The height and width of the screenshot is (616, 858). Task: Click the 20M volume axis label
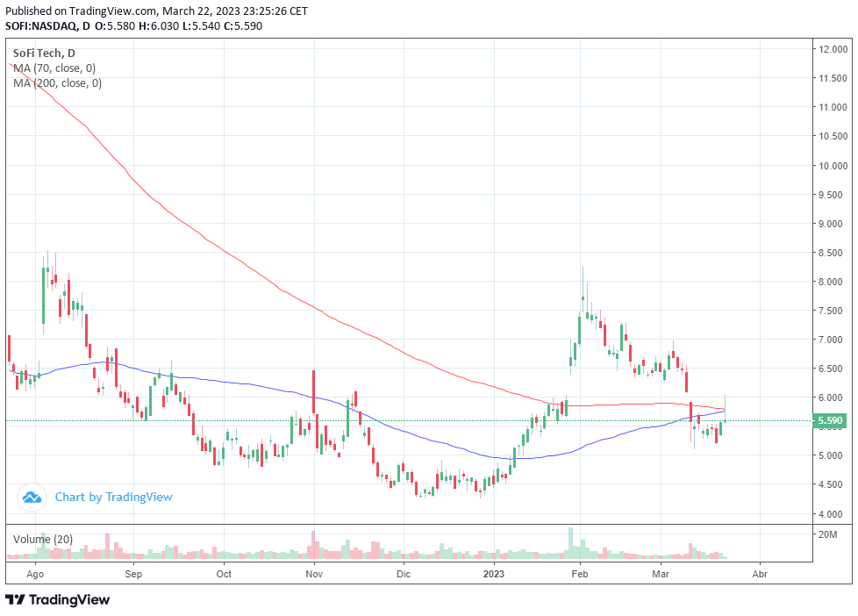[x=827, y=534]
